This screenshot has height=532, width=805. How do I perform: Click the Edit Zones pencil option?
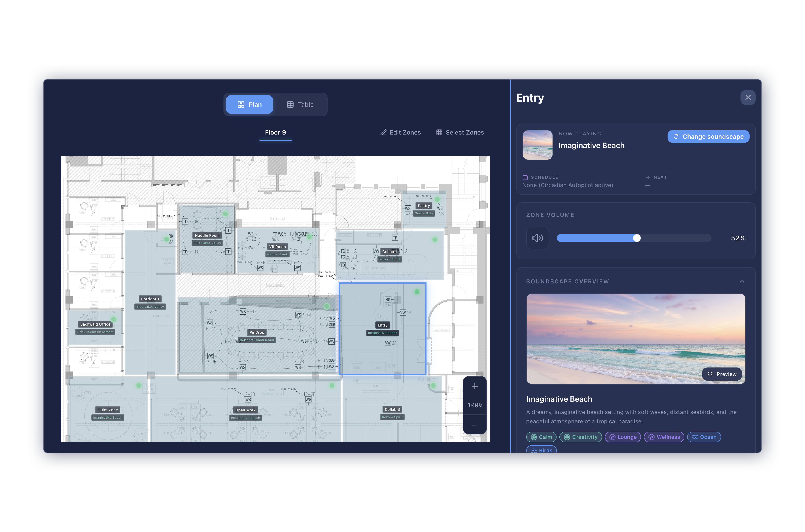(x=400, y=133)
